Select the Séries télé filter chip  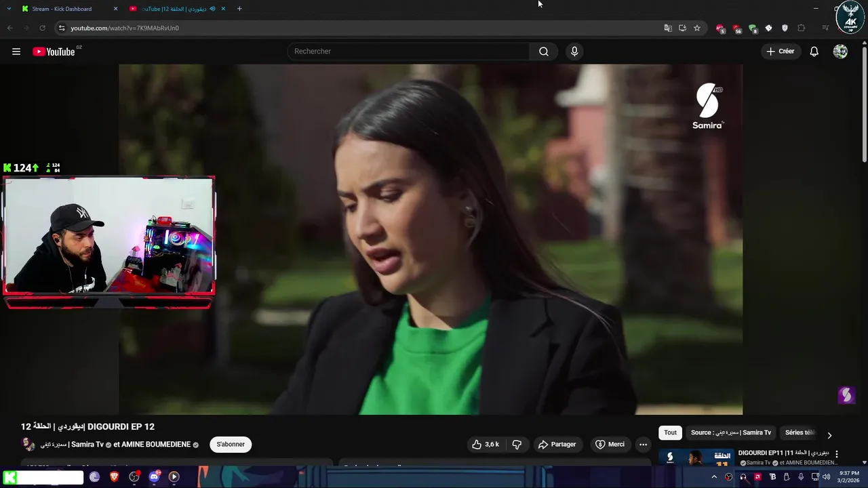point(800,432)
